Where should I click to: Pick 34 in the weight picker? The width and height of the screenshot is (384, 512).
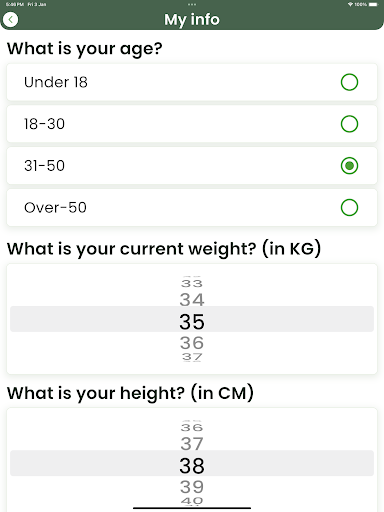[192, 299]
